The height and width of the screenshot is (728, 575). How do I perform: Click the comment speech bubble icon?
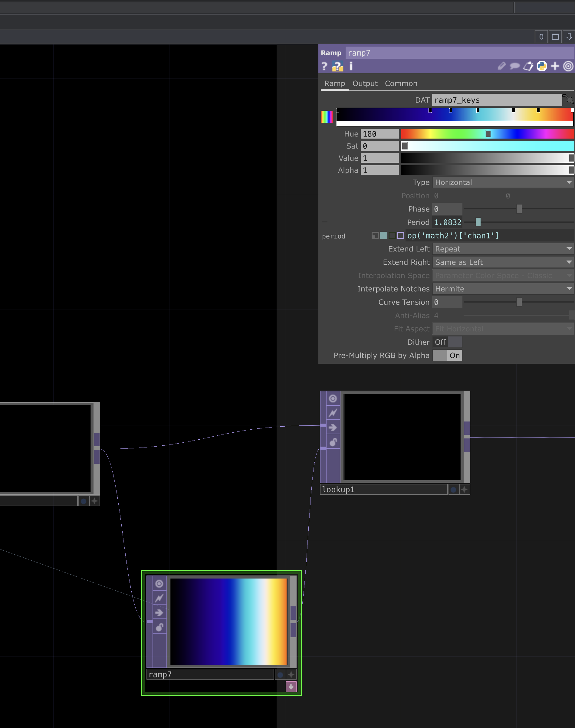pyautogui.click(x=514, y=66)
